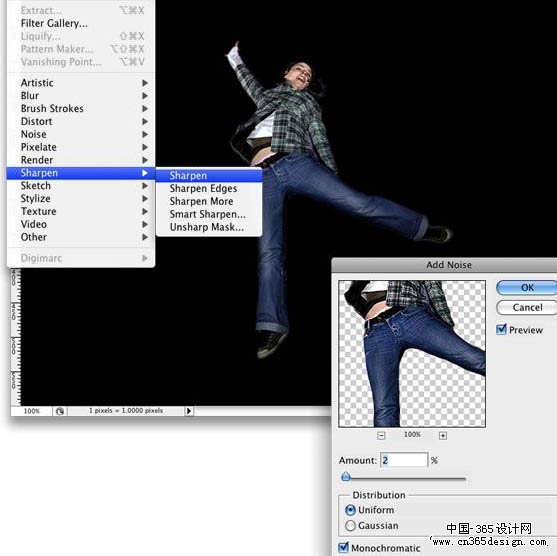Zoom out the Add Noise preview
This screenshot has height=556, width=557.
click(381, 435)
